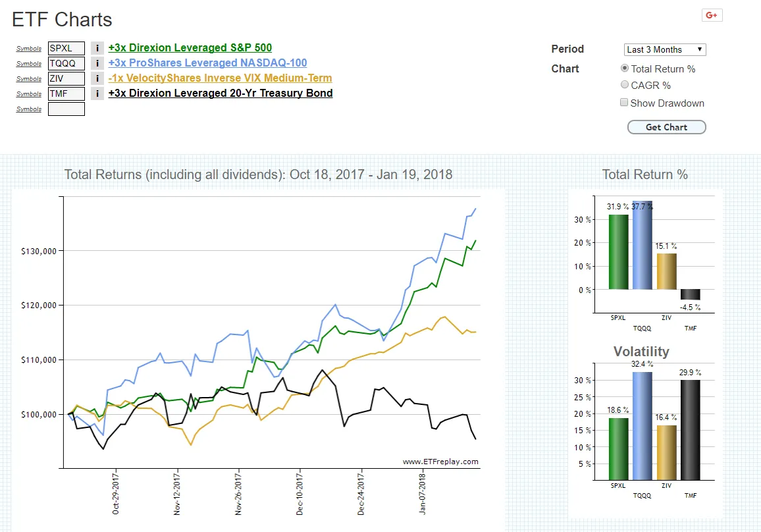Click the Google+ share icon
Image resolution: width=761 pixels, height=532 pixels.
pyautogui.click(x=712, y=15)
